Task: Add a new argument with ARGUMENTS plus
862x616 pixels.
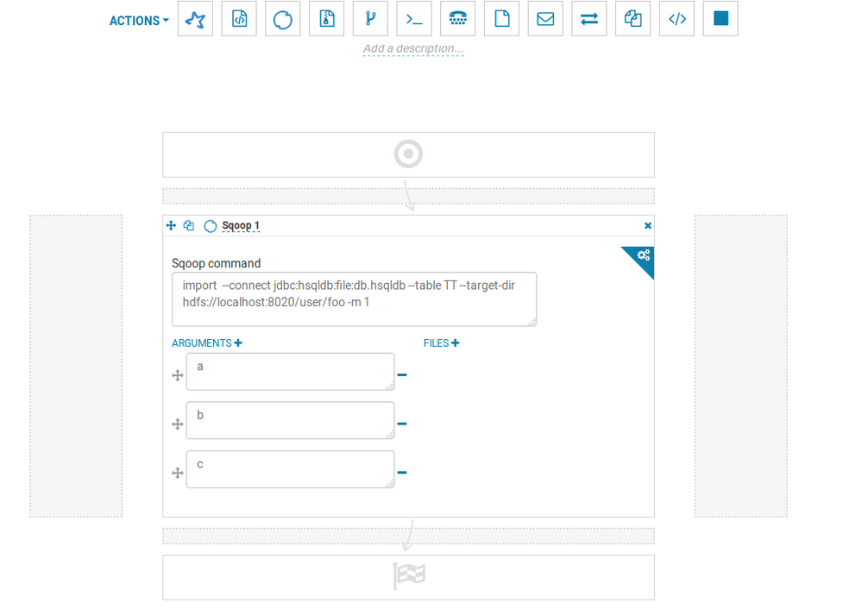Action: click(x=238, y=343)
